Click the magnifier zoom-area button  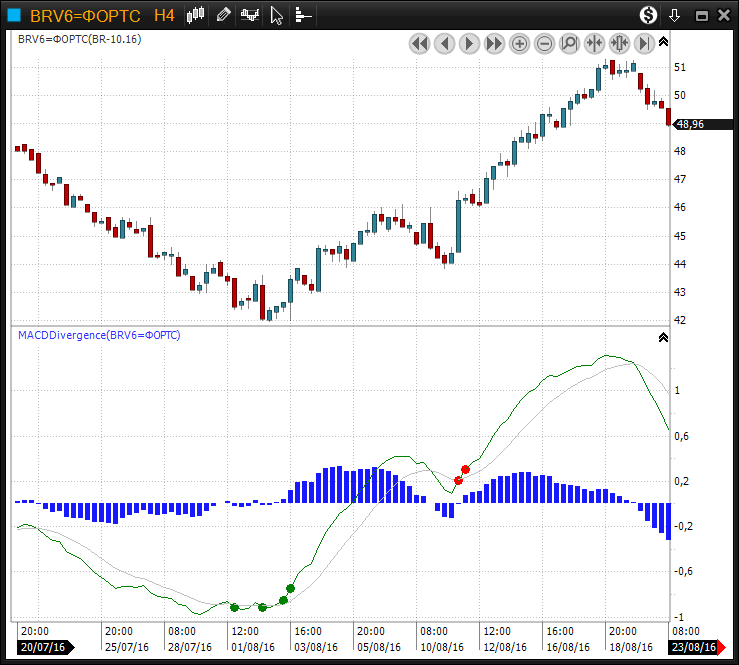click(569, 43)
